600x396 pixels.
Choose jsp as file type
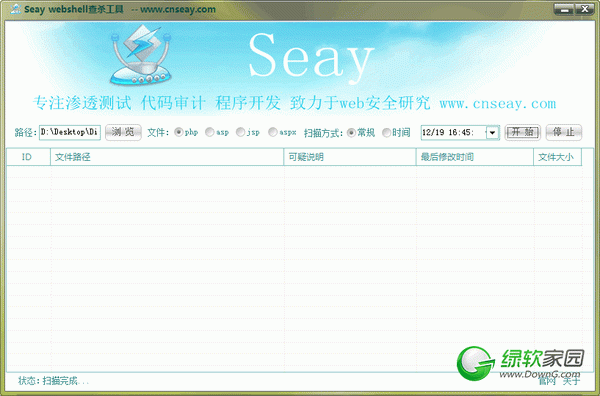[240, 132]
